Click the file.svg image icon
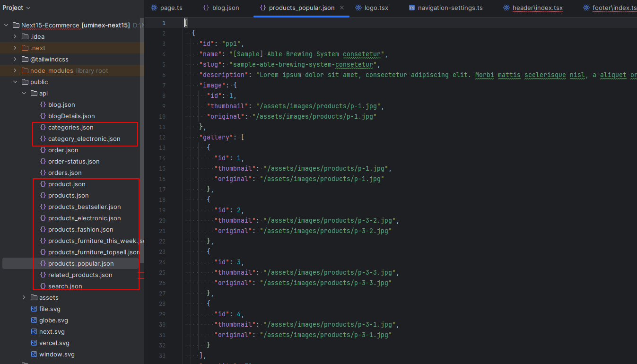The width and height of the screenshot is (637, 364). (x=34, y=309)
